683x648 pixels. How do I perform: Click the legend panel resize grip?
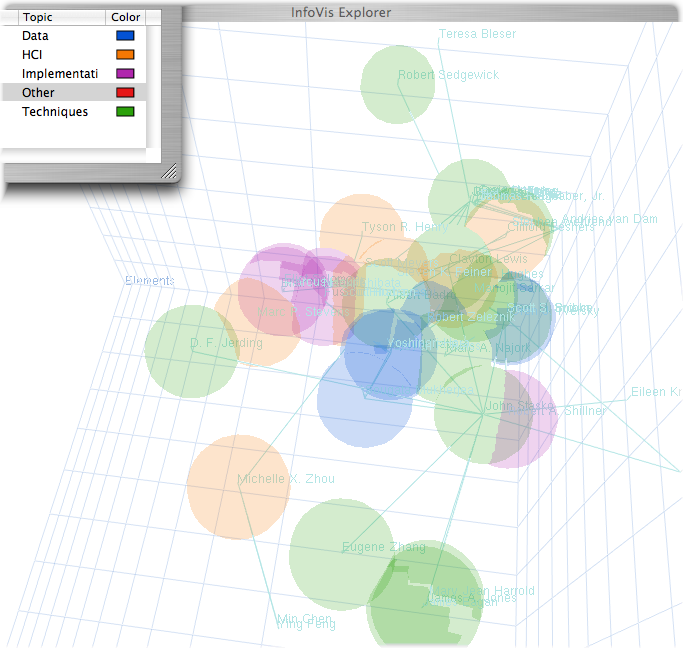tap(169, 172)
